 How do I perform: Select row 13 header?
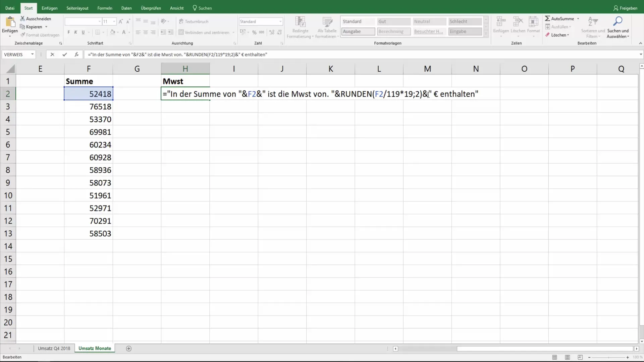[x=8, y=234]
